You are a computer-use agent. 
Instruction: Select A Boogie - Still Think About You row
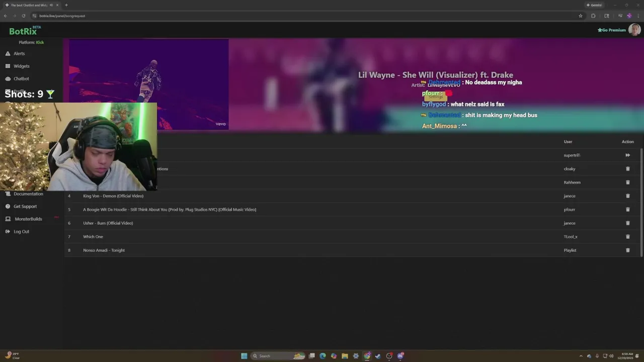352,210
